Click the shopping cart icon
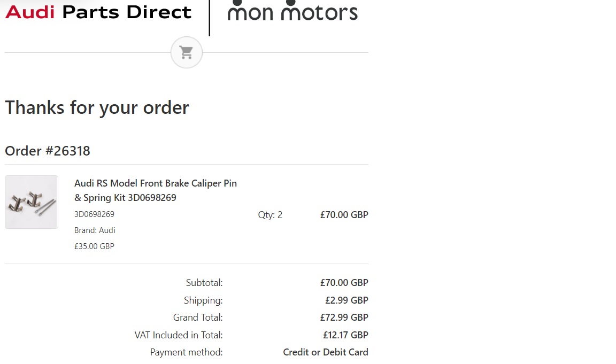This screenshot has width=616, height=364. click(x=186, y=52)
